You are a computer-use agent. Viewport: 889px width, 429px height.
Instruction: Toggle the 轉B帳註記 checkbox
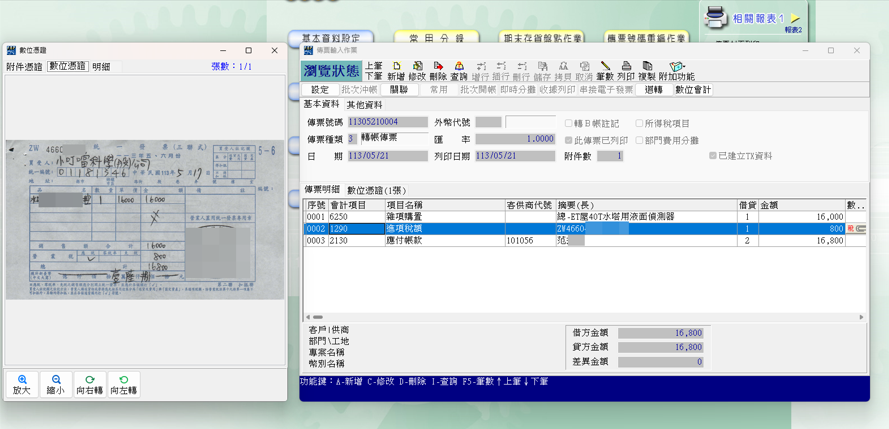click(568, 123)
